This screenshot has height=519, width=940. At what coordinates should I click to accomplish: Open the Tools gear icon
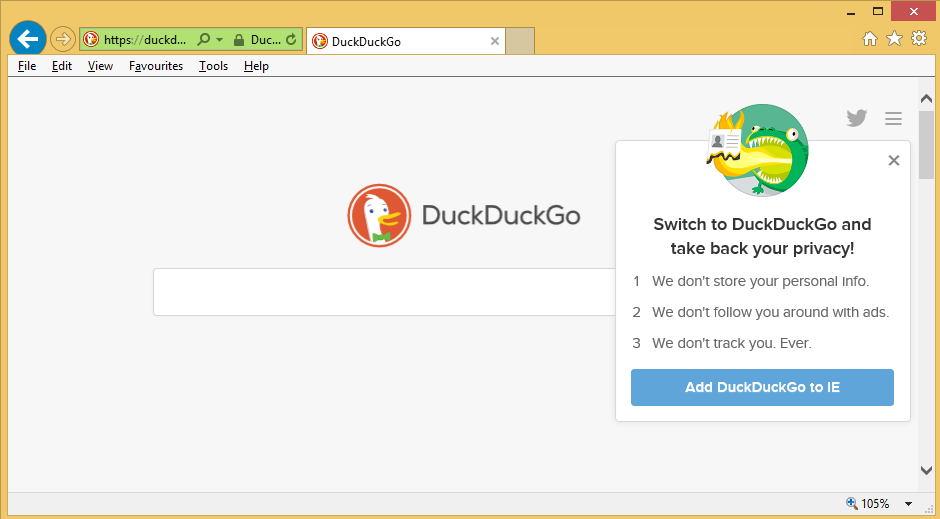click(x=918, y=39)
